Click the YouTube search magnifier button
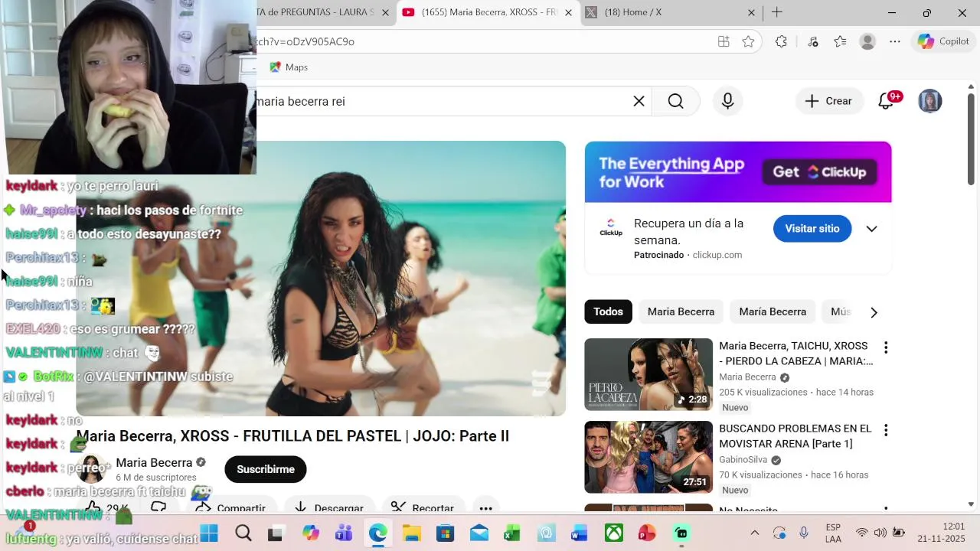The height and width of the screenshot is (551, 980). (x=675, y=101)
